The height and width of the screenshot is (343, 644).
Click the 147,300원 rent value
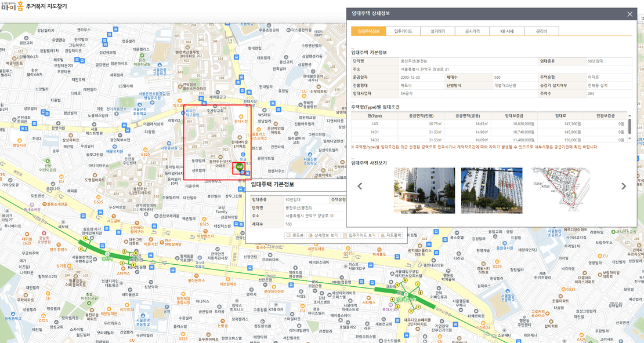573,123
